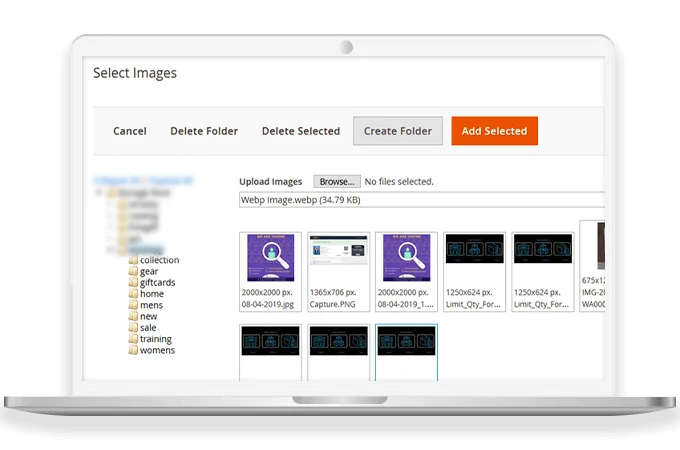Select 08-04-2019.jpg thumbnail

(270, 272)
